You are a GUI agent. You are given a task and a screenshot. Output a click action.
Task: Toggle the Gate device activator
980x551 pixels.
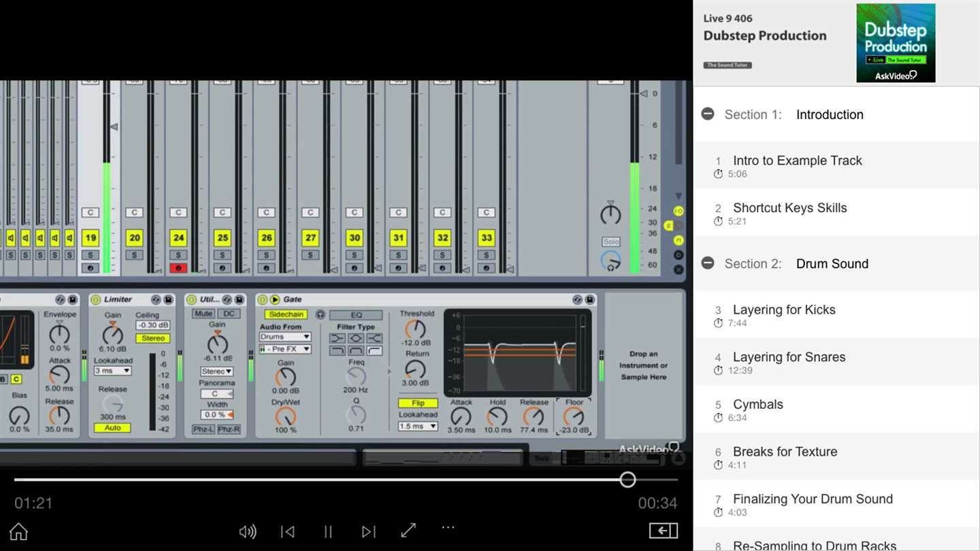(263, 299)
